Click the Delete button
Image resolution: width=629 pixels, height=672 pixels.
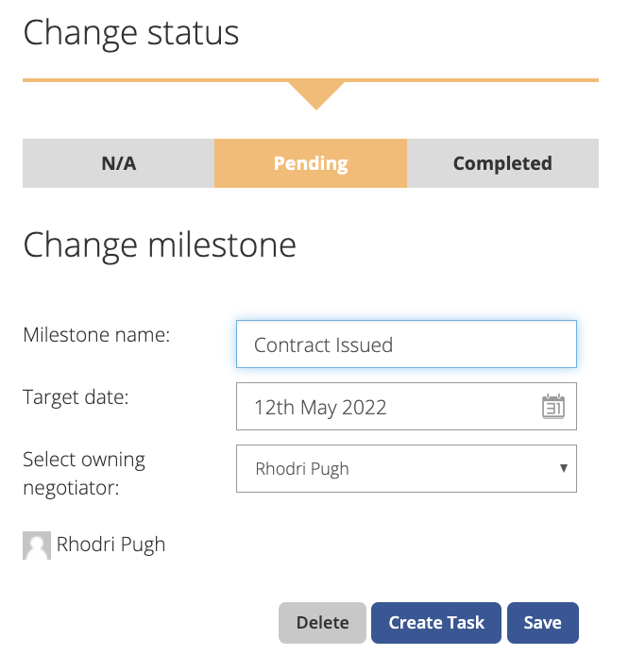pos(322,623)
